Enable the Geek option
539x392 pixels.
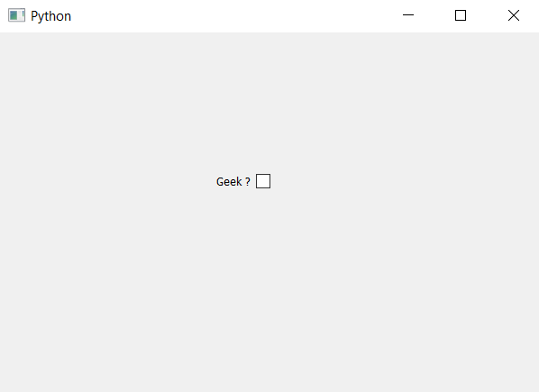click(263, 181)
